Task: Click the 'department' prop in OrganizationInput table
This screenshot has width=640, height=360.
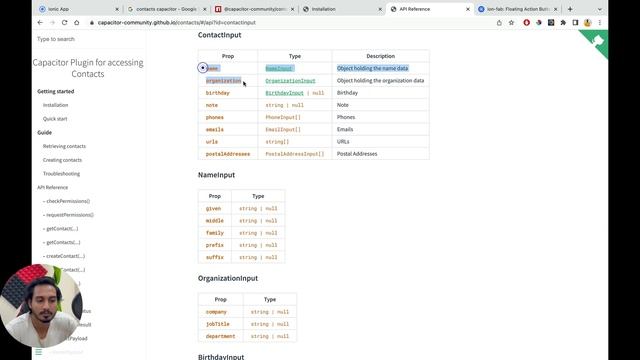Action: click(220, 336)
